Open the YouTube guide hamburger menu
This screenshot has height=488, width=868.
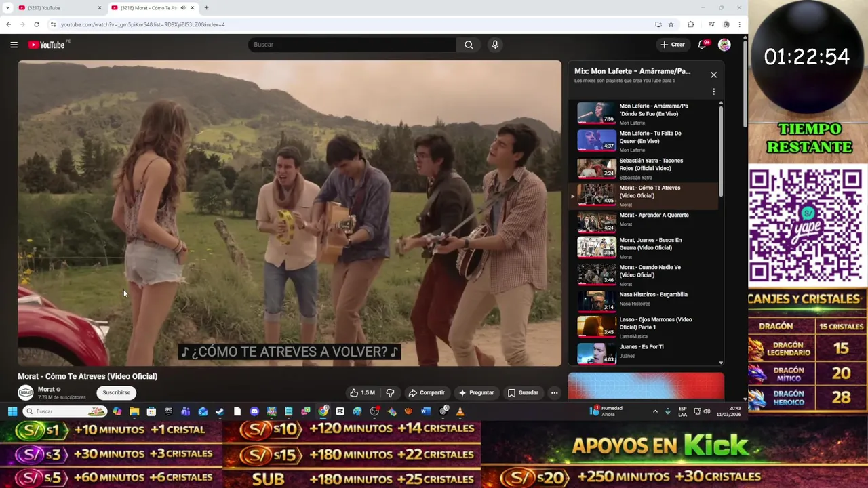(x=14, y=45)
